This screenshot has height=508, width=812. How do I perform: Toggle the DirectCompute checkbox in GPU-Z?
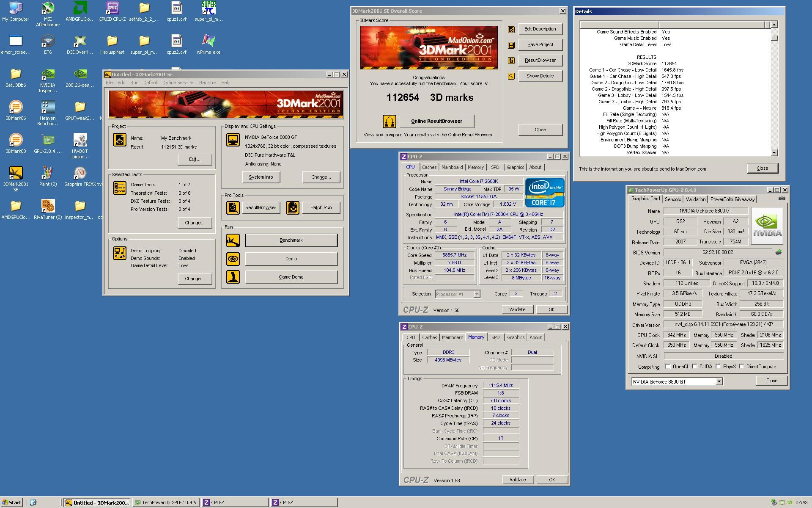click(x=741, y=367)
